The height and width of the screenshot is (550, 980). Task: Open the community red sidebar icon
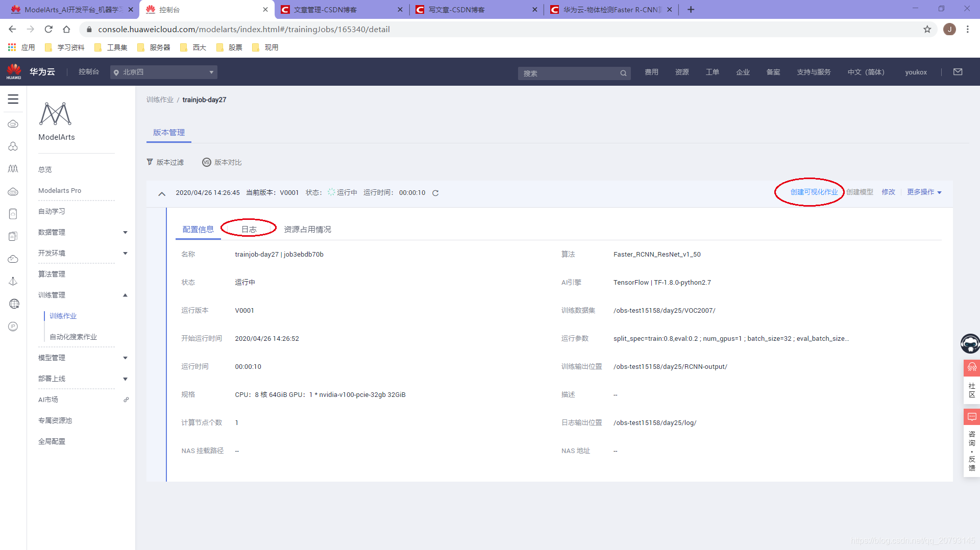[x=972, y=367]
